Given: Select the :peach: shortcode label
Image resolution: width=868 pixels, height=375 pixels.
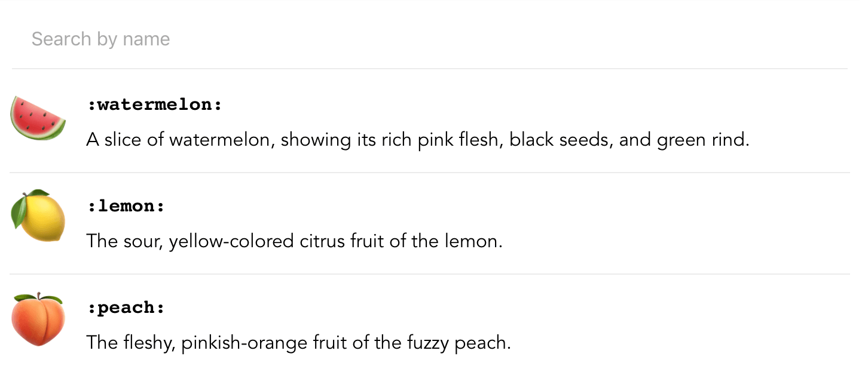Looking at the screenshot, I should tap(126, 308).
